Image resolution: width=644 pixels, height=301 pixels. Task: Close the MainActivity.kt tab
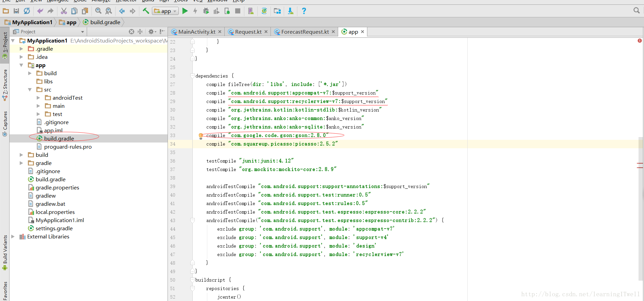(x=220, y=32)
